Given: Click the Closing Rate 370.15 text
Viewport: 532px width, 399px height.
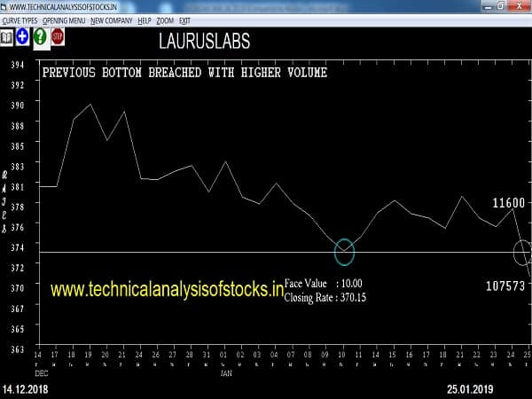Looking at the screenshot, I should coord(325,298).
